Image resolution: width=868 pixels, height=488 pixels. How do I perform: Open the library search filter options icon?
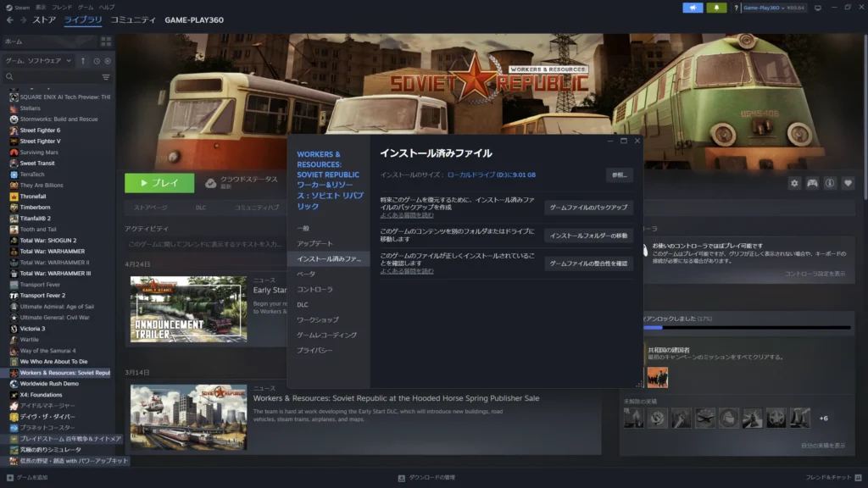(106, 77)
